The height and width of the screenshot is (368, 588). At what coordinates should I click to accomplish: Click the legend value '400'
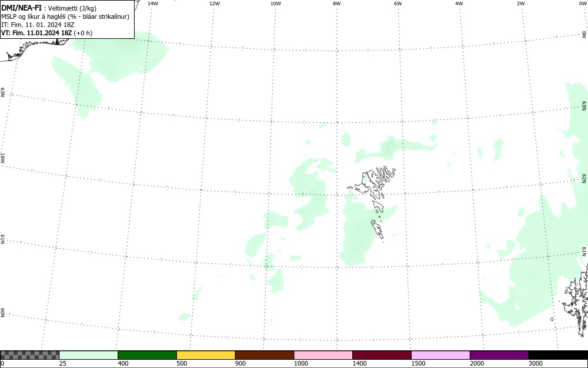pos(123,363)
